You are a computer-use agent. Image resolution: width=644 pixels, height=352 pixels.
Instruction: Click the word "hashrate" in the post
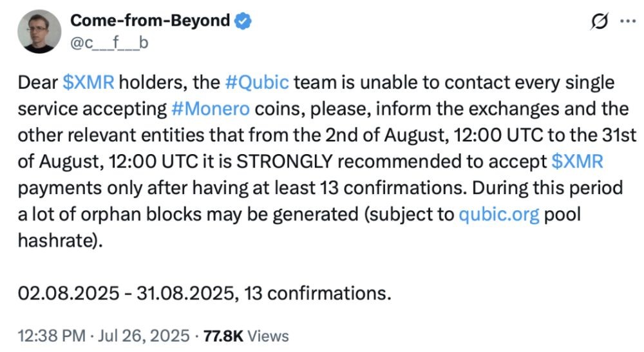point(53,238)
